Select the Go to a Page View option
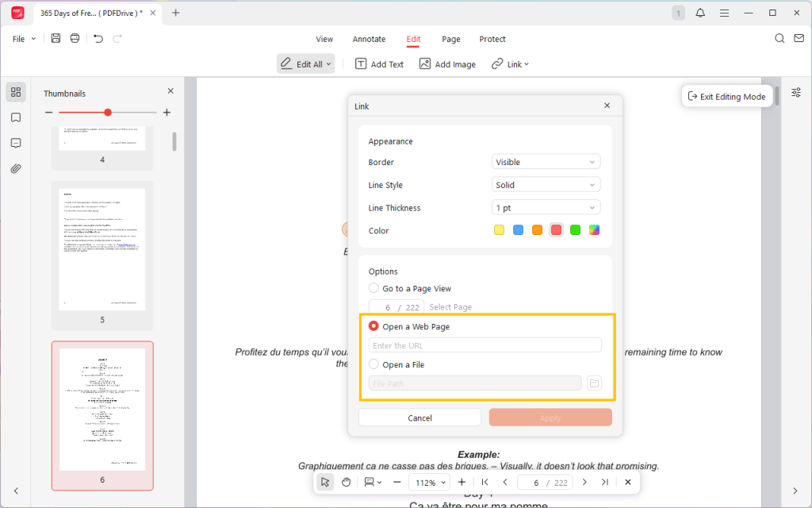 pos(373,288)
